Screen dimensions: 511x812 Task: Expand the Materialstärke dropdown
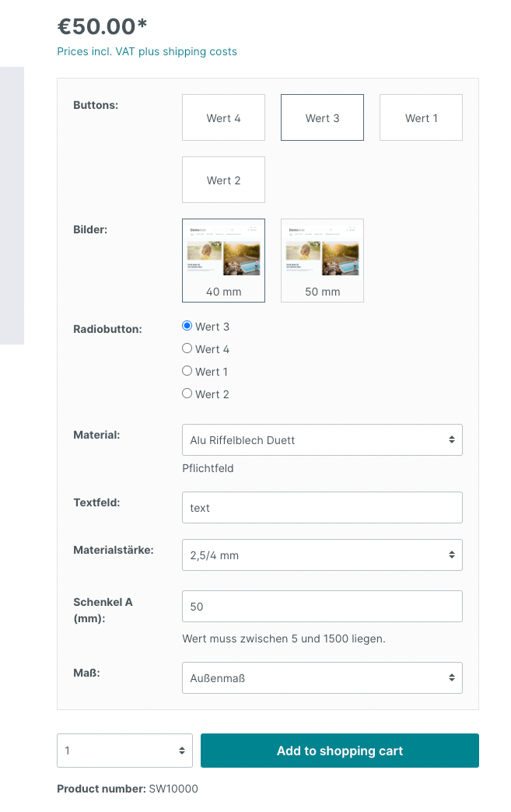tap(322, 555)
